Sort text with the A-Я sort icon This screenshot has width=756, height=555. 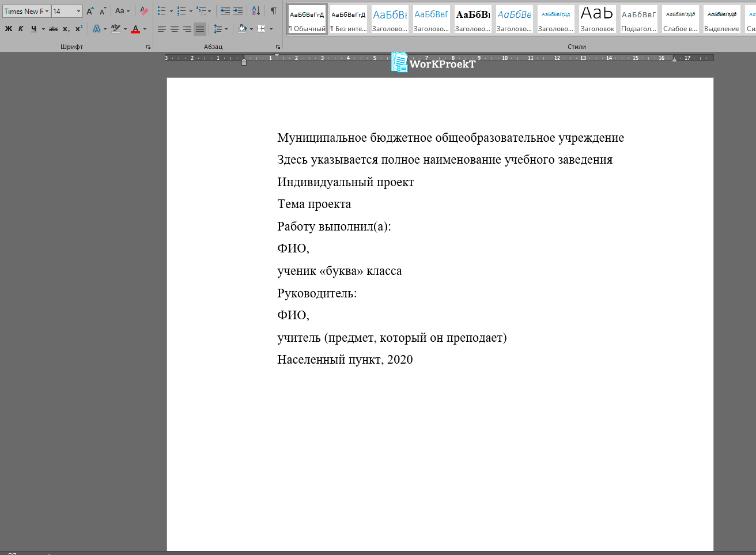256,11
